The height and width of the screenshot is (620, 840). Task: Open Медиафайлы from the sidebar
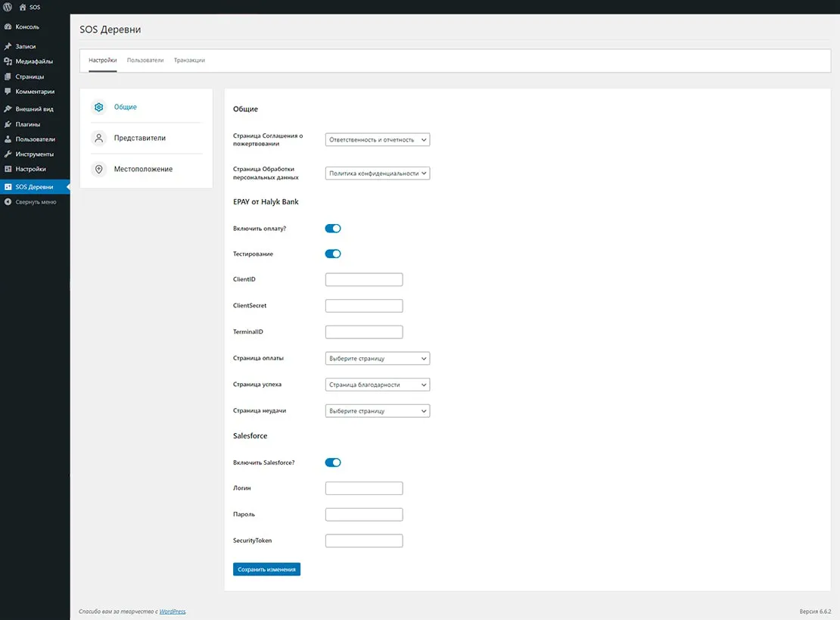34,61
